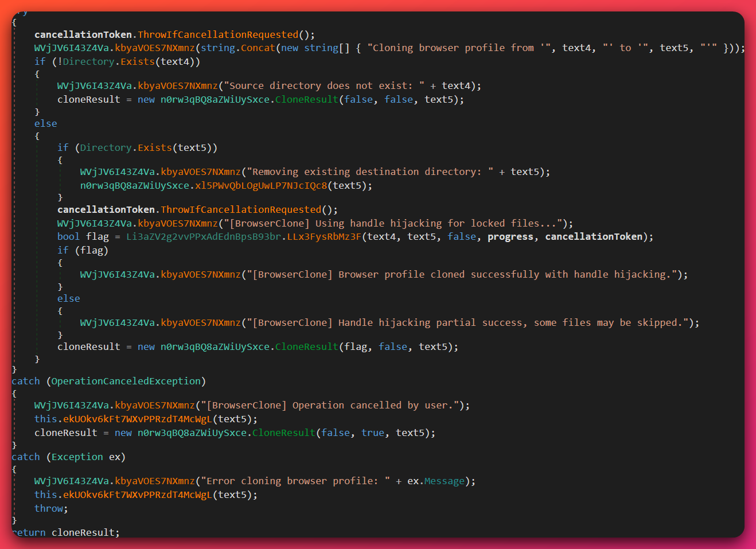Viewport: 756px width, 549px height.
Task: Click the "return cloneResult;" statement
Action: coord(65,533)
